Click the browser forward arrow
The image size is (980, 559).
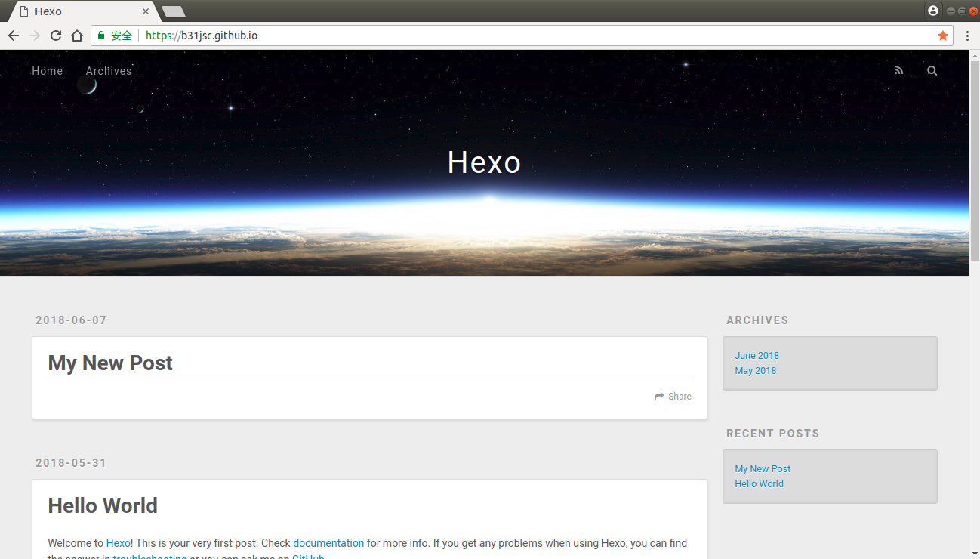35,36
